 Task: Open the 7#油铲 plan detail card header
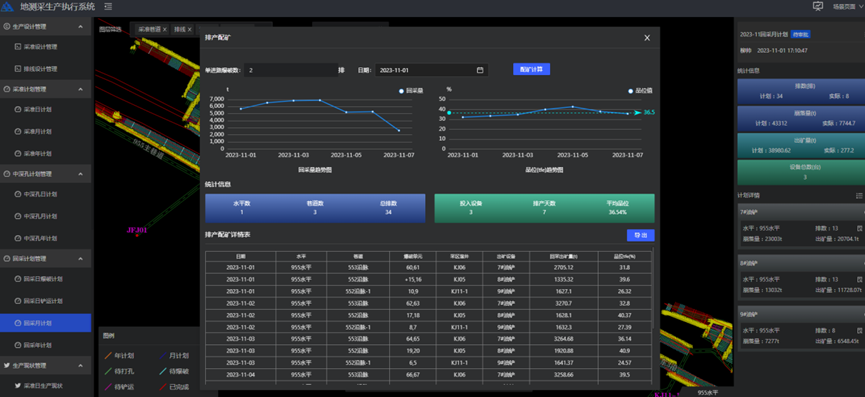tap(801, 212)
